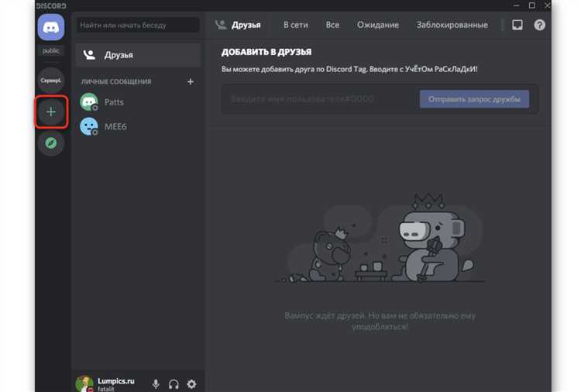Switch to В сети tab
The height and width of the screenshot is (392, 581).
pos(296,25)
